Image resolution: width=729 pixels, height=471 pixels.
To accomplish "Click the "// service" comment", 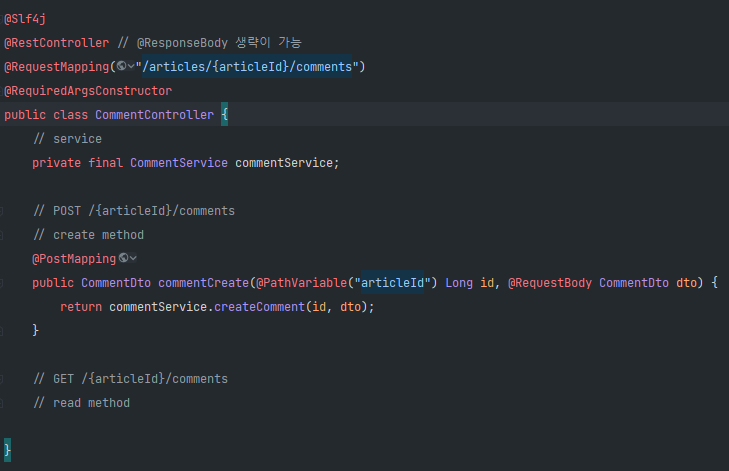I will [x=67, y=139].
